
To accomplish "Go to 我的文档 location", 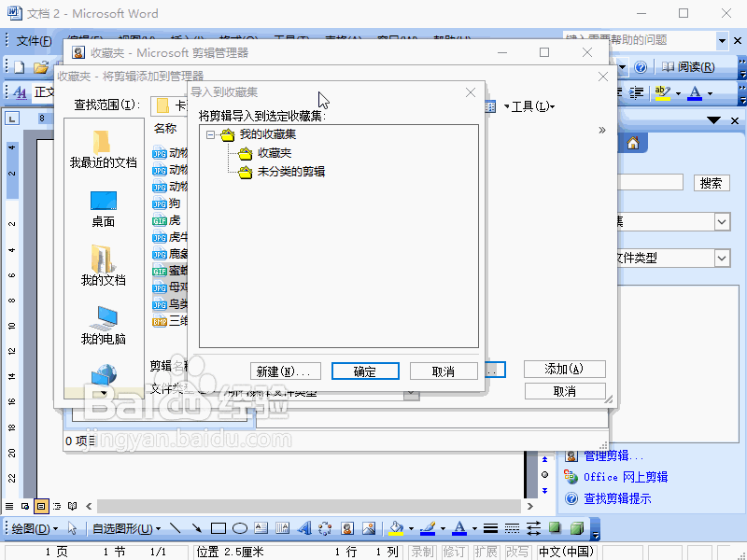I will (103, 267).
